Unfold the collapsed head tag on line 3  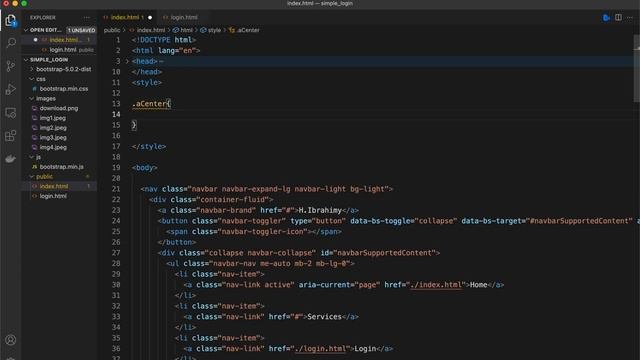(x=127, y=61)
